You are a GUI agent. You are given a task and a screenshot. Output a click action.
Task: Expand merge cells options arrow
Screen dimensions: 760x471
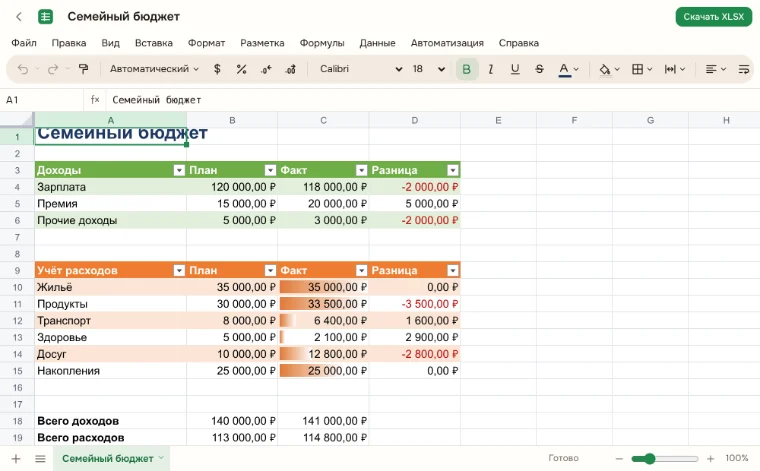[682, 69]
